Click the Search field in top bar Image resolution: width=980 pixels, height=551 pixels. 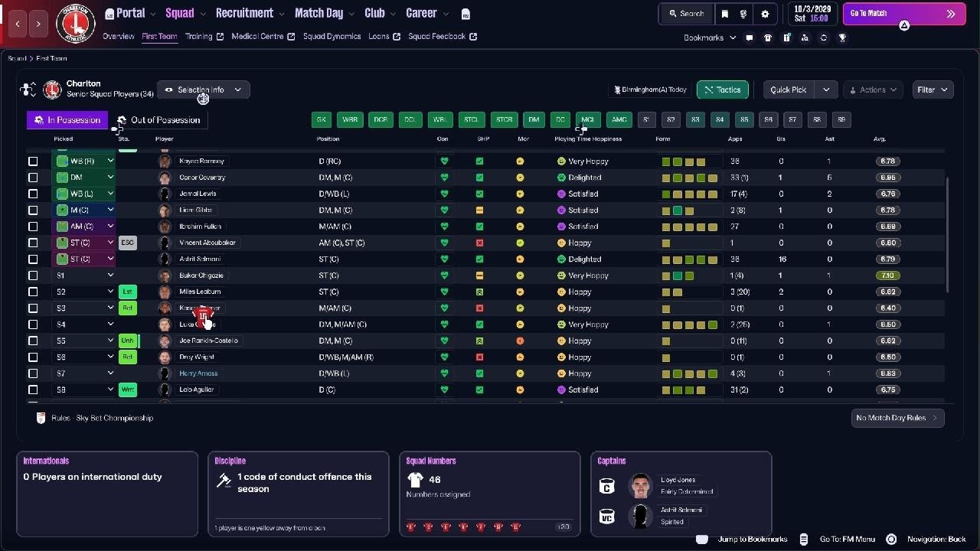coord(686,14)
